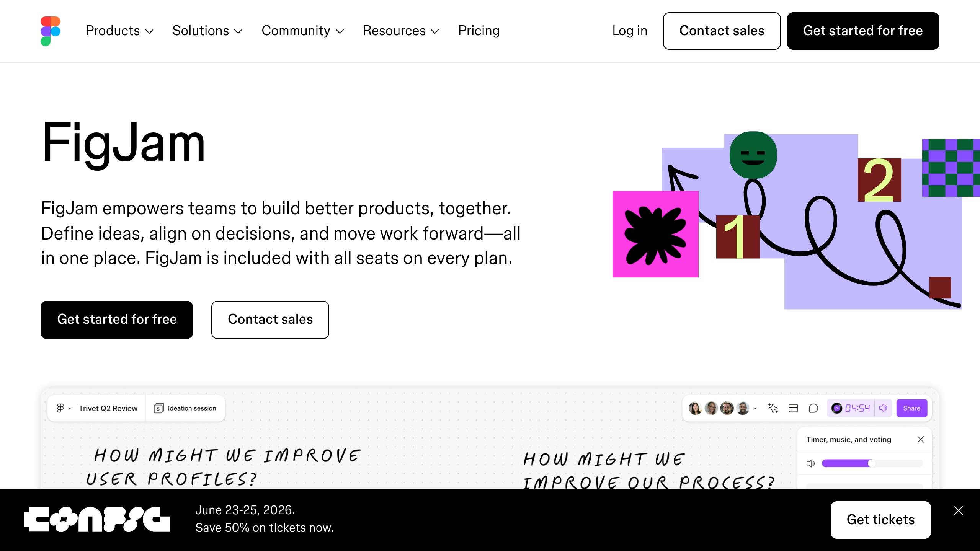Image resolution: width=980 pixels, height=551 pixels.
Task: Click the purple Share button
Action: 911,408
